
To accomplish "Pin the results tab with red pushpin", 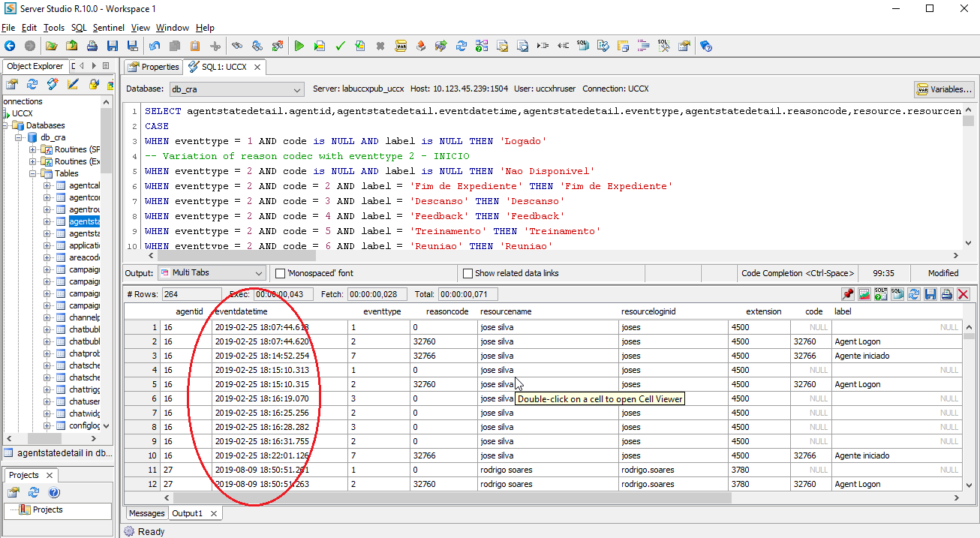I will pyautogui.click(x=848, y=294).
